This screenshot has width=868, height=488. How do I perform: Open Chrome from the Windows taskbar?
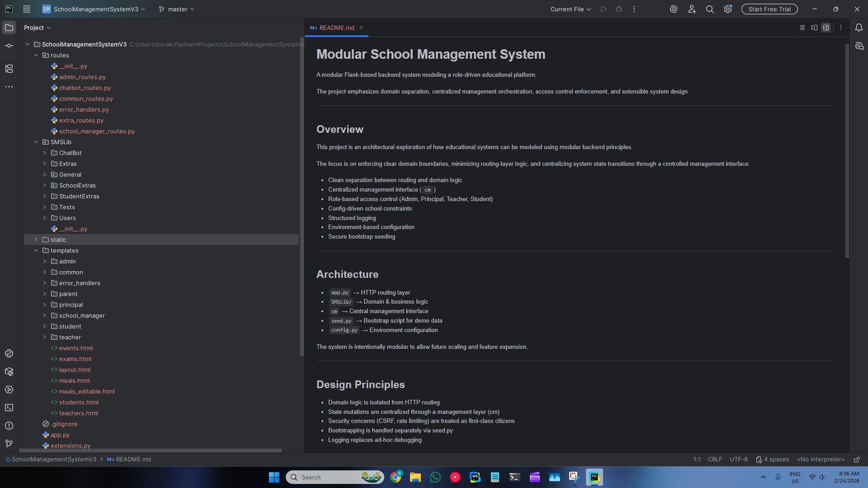click(396, 477)
